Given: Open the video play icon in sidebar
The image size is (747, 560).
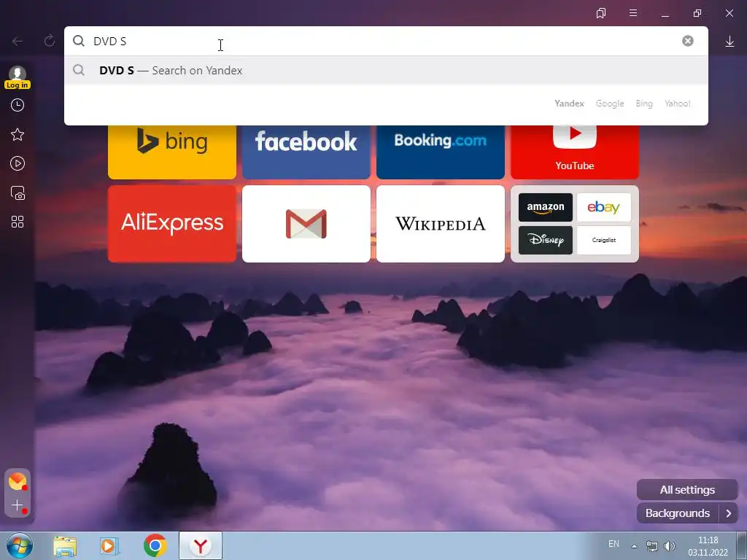Looking at the screenshot, I should tap(18, 164).
